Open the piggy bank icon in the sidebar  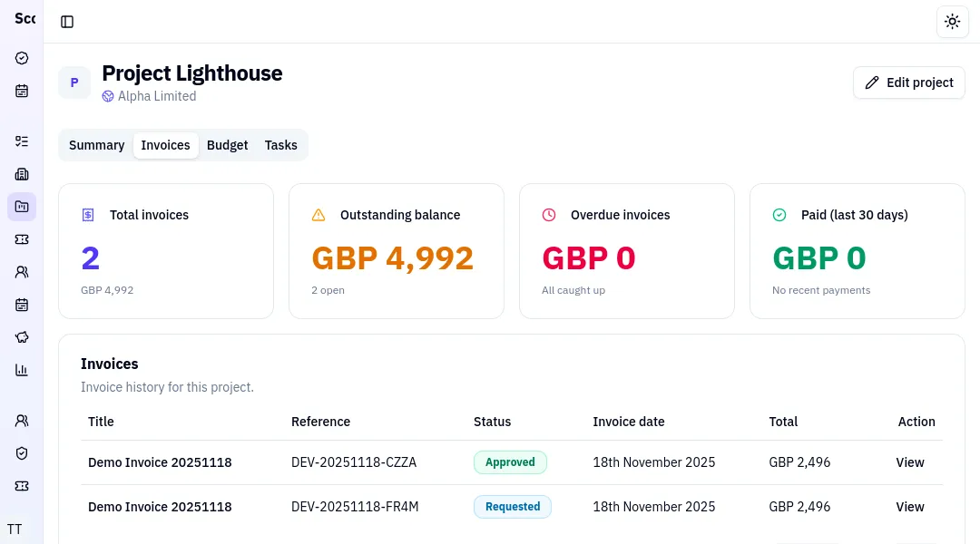[x=22, y=337]
